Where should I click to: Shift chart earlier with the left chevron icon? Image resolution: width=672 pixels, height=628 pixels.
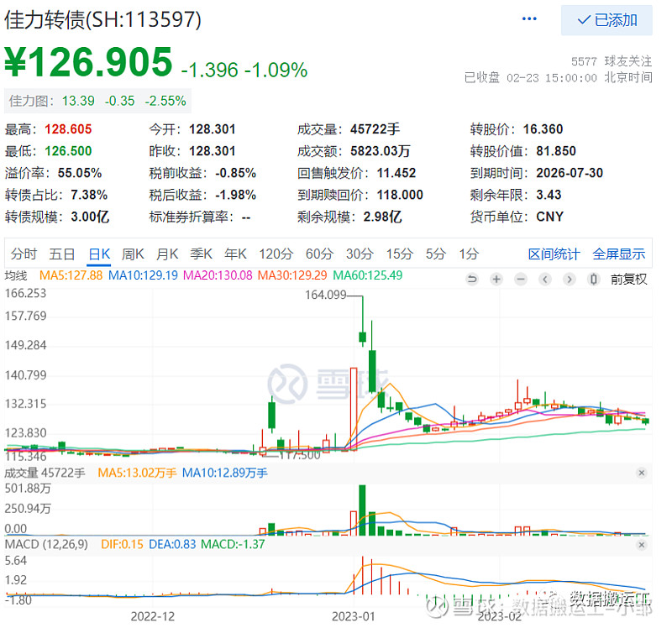(x=545, y=280)
